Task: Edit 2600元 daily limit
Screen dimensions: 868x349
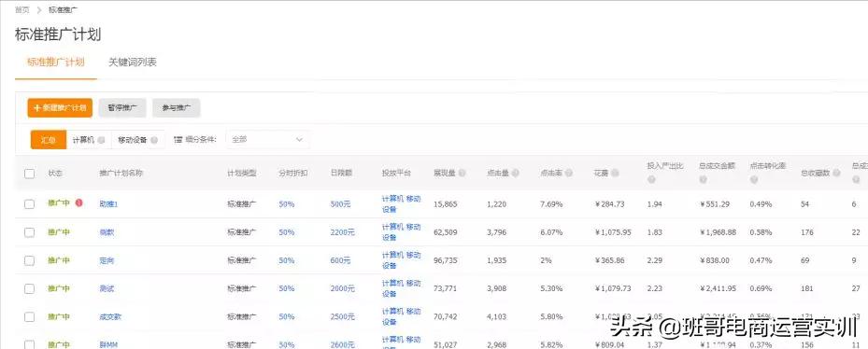Action: tap(343, 344)
